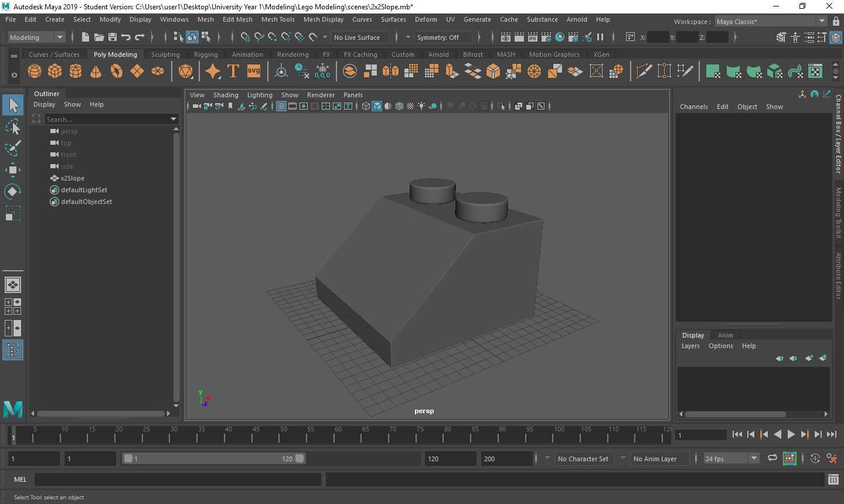This screenshot has width=844, height=504.
Task: Click the Save scene icon
Action: pos(113,38)
